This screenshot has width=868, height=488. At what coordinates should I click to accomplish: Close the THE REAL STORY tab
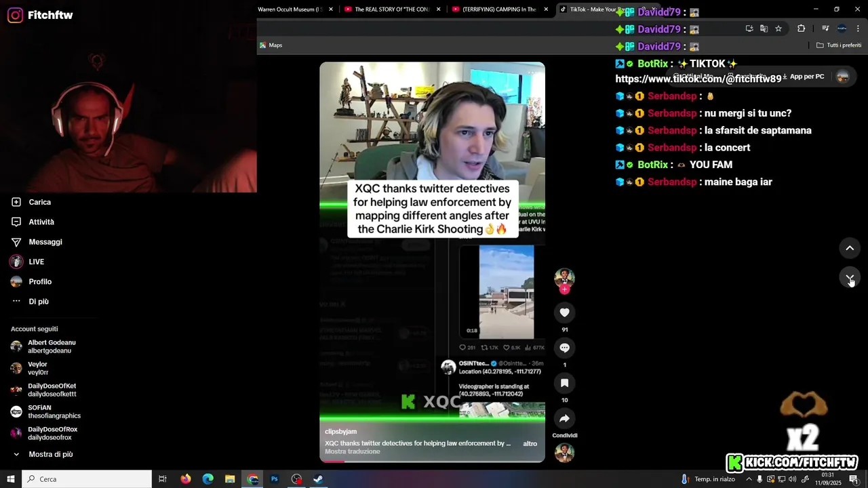438,9
